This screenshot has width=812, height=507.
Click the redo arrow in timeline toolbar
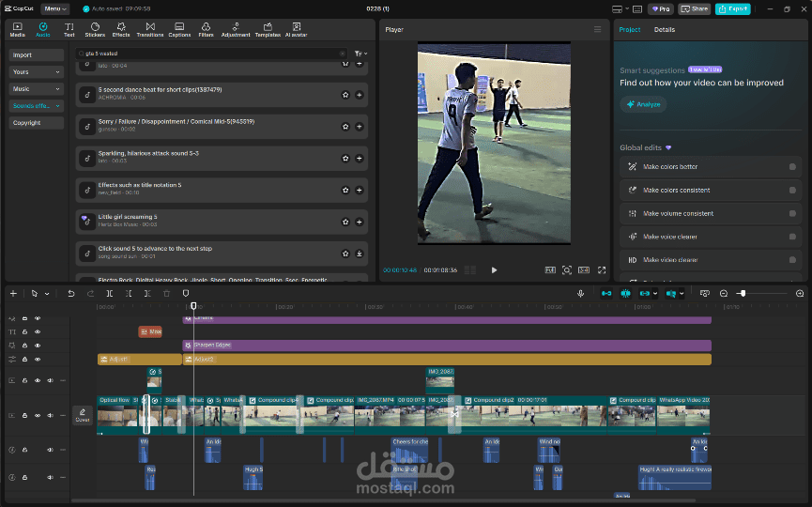[x=90, y=294]
